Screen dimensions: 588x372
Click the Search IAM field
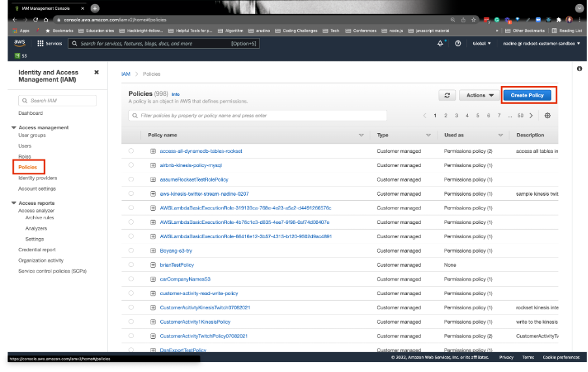point(57,101)
